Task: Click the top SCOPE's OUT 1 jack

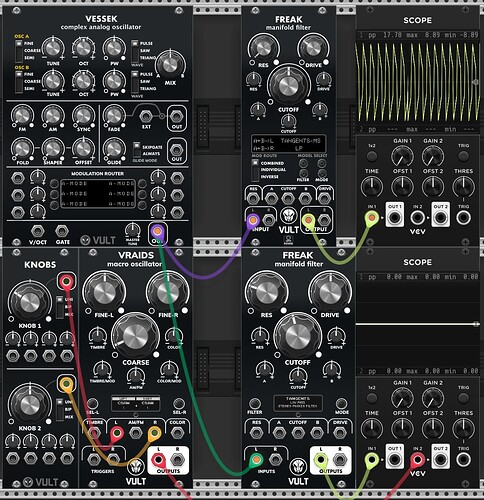Action: [395, 218]
